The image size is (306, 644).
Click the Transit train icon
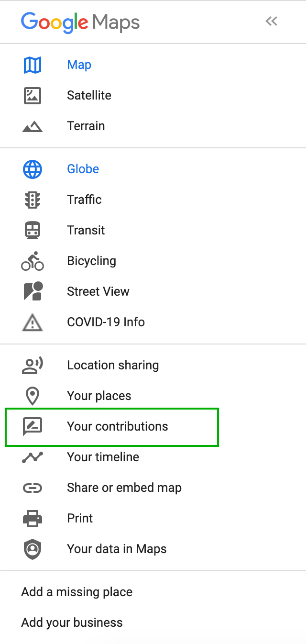33,230
